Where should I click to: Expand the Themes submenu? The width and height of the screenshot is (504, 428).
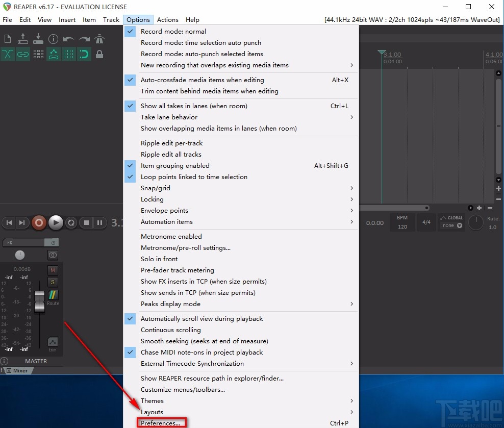tap(241, 401)
